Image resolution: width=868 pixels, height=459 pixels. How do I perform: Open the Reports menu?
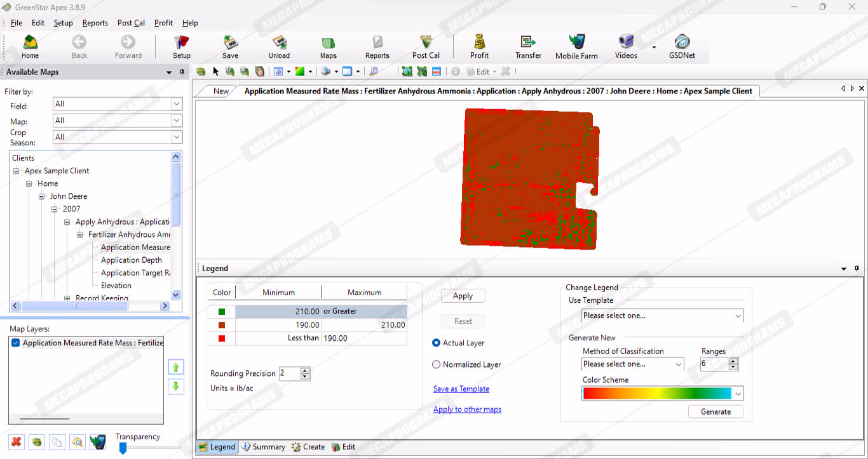95,23
